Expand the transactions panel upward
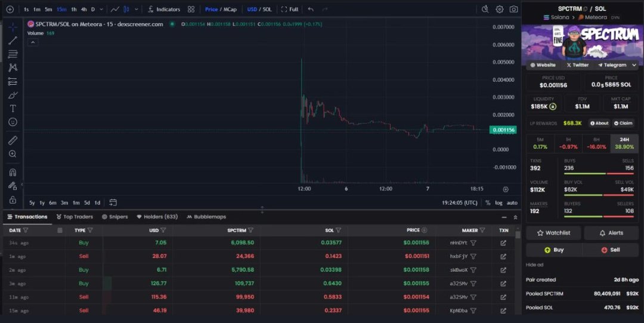The height and width of the screenshot is (323, 644). pyautogui.click(x=515, y=217)
